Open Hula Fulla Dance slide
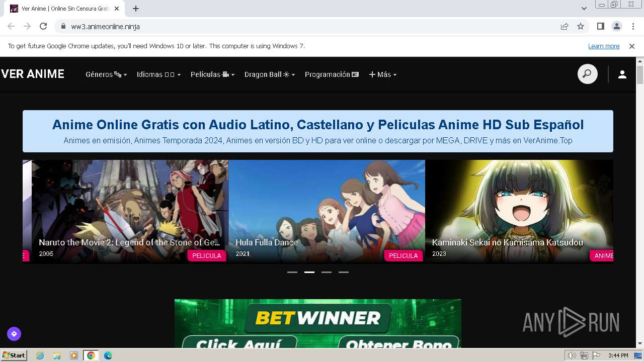The width and height of the screenshot is (644, 362). (327, 211)
